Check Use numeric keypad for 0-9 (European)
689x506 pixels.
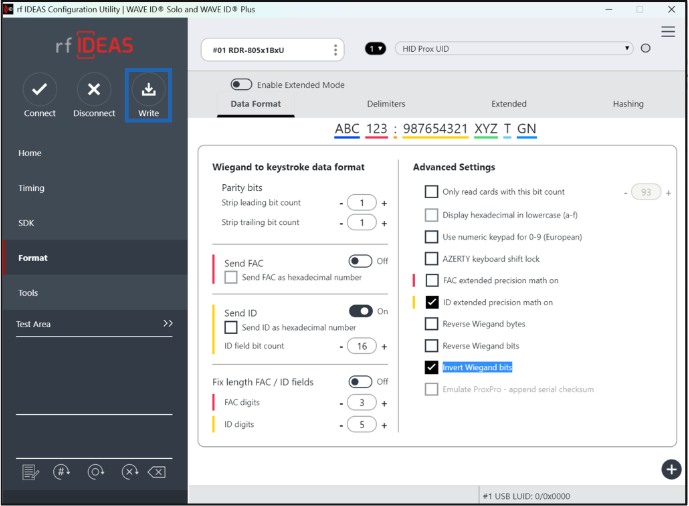[x=432, y=237]
